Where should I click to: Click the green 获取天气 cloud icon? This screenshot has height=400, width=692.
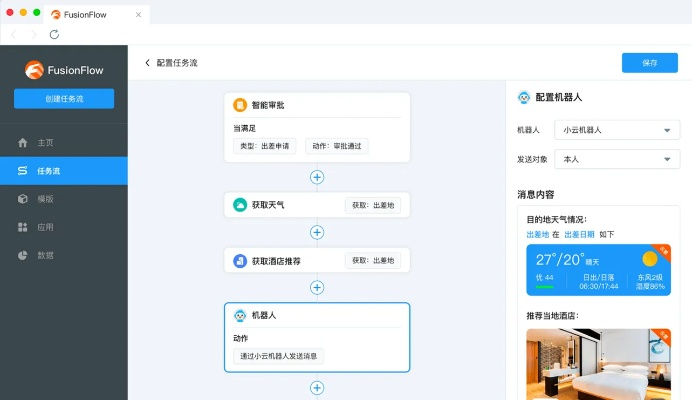click(240, 205)
